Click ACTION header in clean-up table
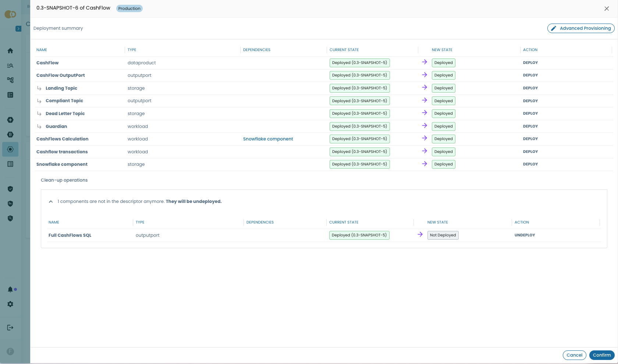The width and height of the screenshot is (618, 364). [522, 222]
